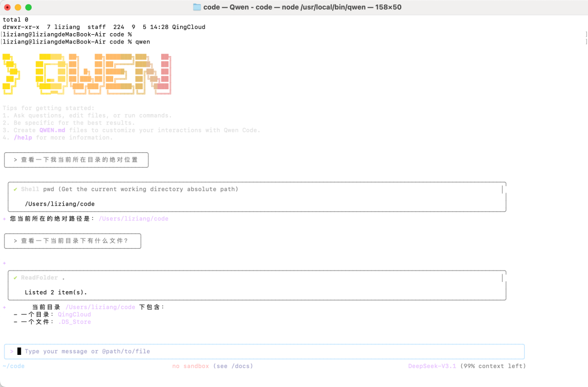Click the QWEN.md text in the tips
The width and height of the screenshot is (588, 387).
(x=52, y=130)
